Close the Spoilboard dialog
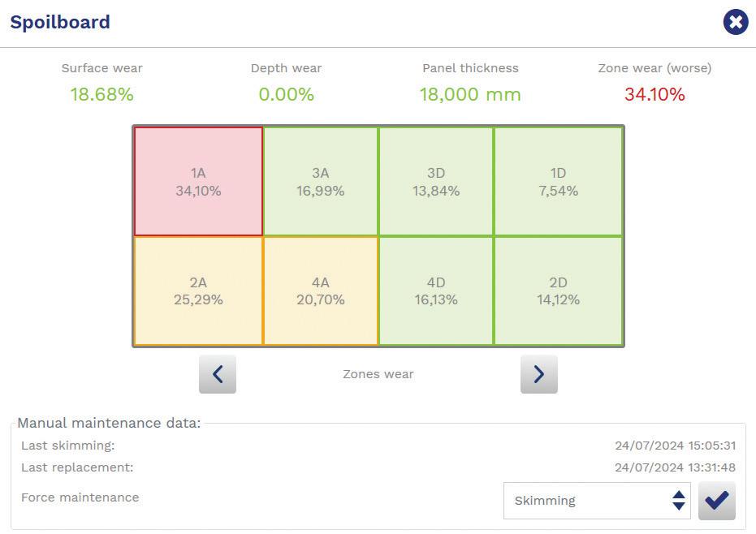The width and height of the screenshot is (756, 534). pyautogui.click(x=735, y=22)
